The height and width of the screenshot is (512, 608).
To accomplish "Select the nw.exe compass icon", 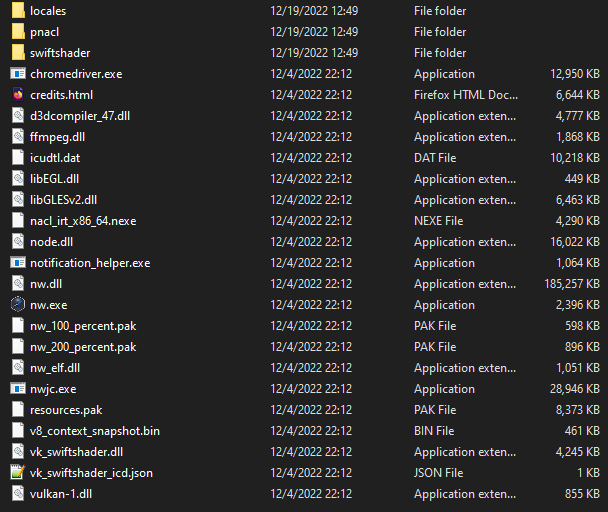I will tap(18, 304).
